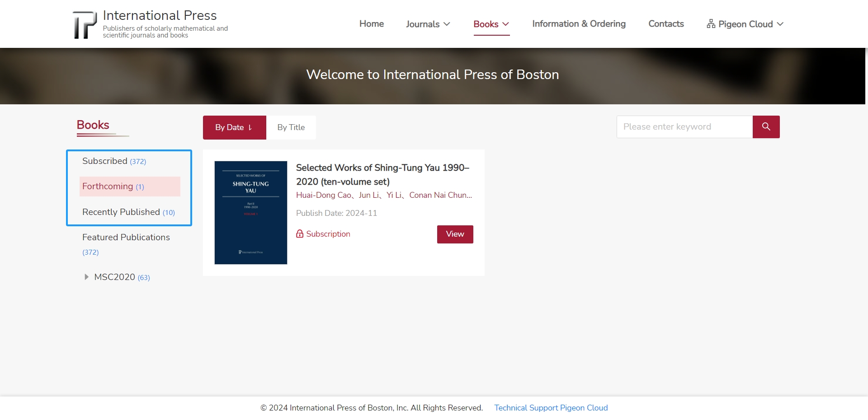The width and height of the screenshot is (868, 420).
Task: Click author Jun Li
Action: pyautogui.click(x=369, y=195)
